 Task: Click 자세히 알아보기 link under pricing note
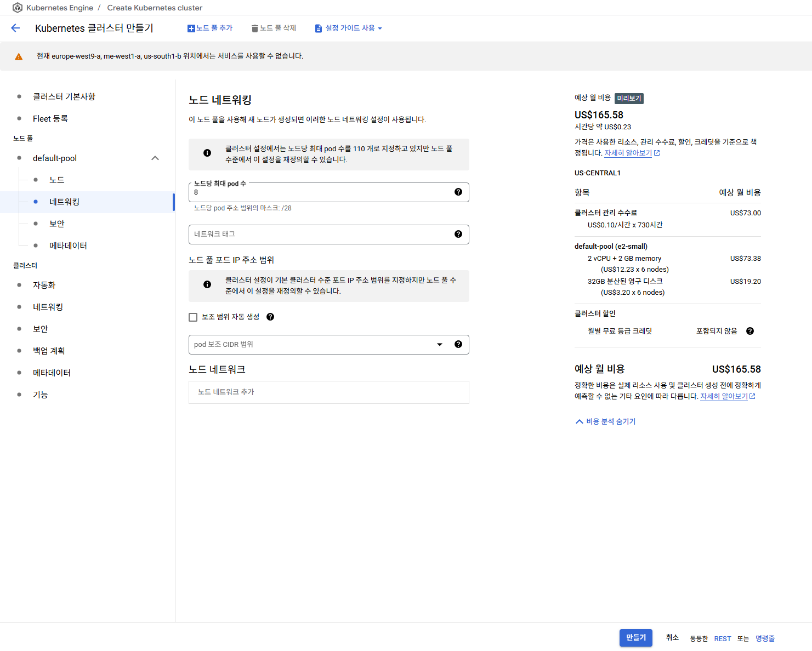coord(628,153)
